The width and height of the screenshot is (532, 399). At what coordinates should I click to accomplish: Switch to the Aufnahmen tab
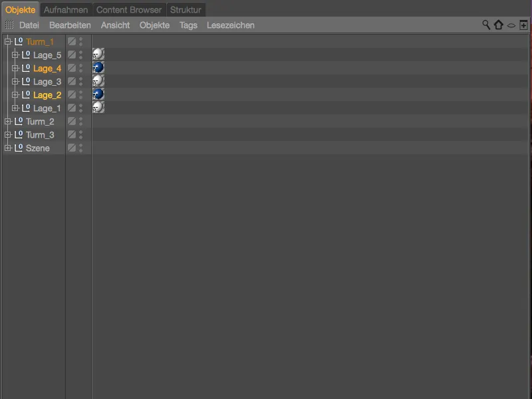pos(66,10)
